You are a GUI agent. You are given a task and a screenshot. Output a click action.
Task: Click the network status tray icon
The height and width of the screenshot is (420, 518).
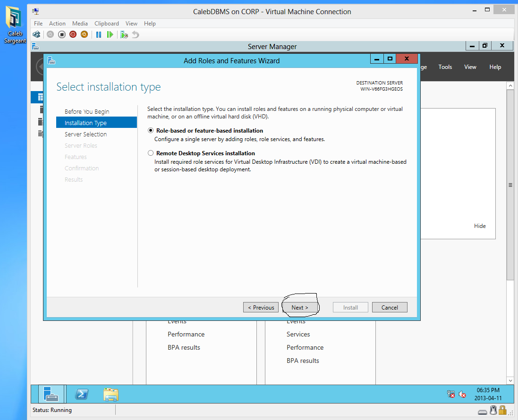[x=450, y=394]
